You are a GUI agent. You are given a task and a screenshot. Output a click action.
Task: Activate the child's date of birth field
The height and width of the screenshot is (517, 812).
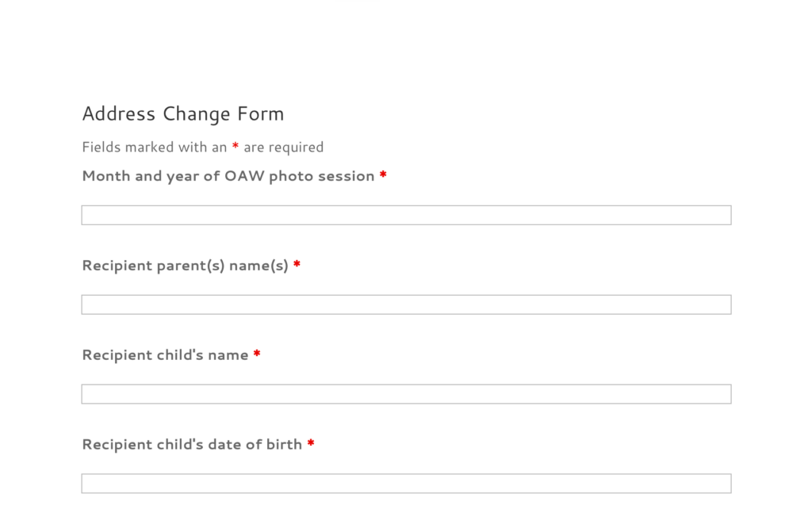[406, 484]
